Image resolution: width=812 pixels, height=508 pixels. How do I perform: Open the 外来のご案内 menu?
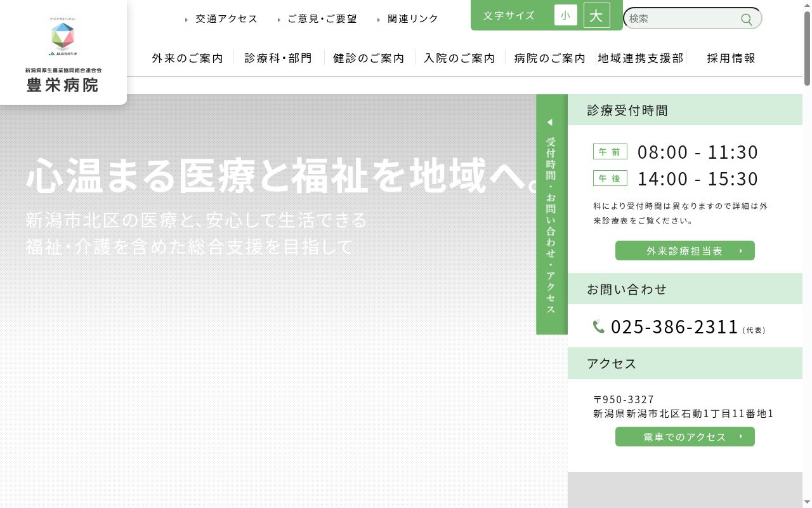pos(188,58)
